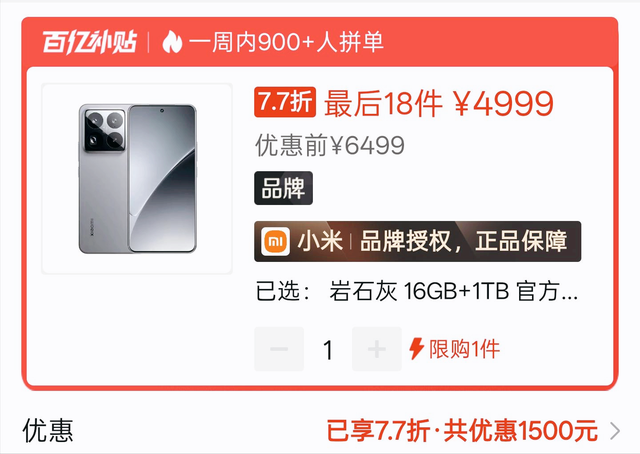640x454 pixels.
Task: Click the dark 品牌 badge
Action: (x=283, y=188)
